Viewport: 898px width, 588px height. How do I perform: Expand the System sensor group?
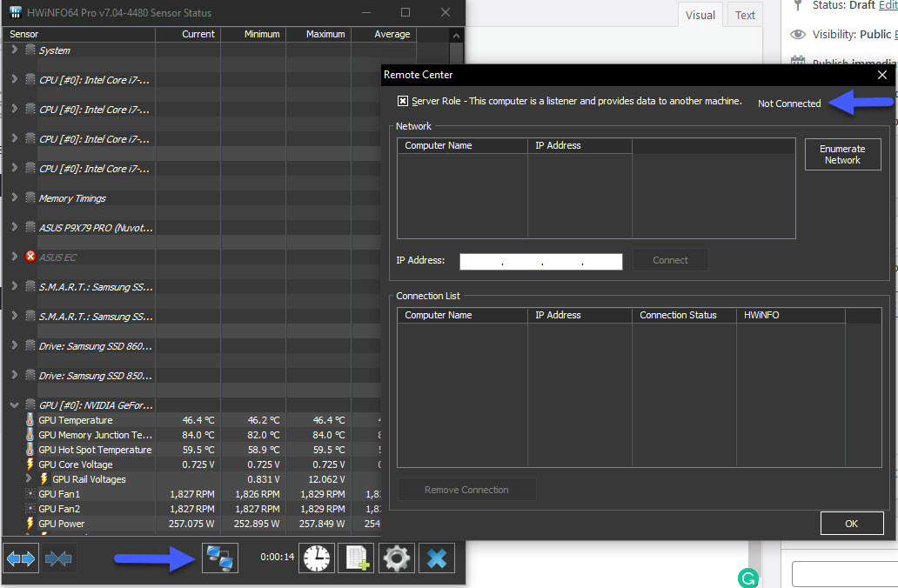[14, 50]
